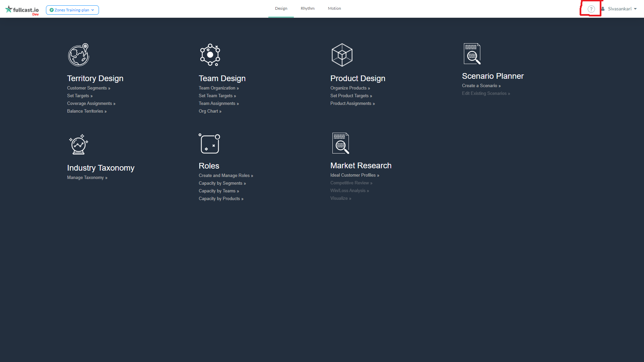Viewport: 644px width, 362px height.
Task: Click the Industry Taxonomy crystal ball icon
Action: (x=78, y=144)
